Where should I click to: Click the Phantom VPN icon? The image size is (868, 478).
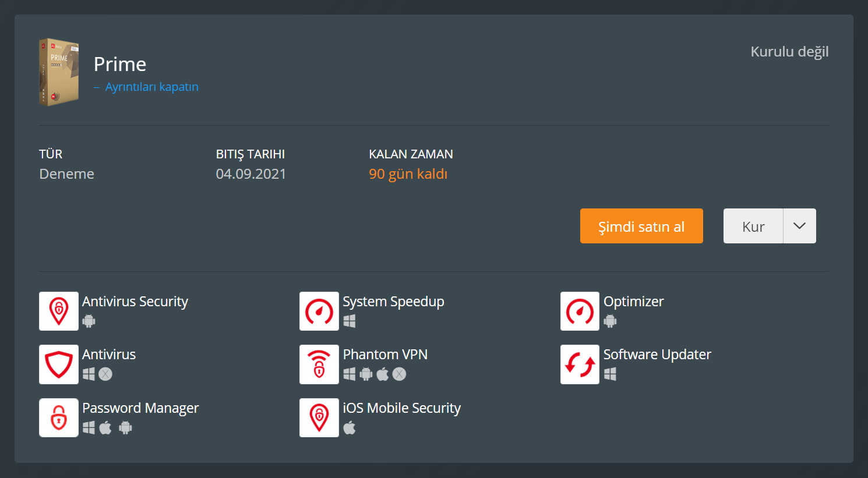click(319, 364)
